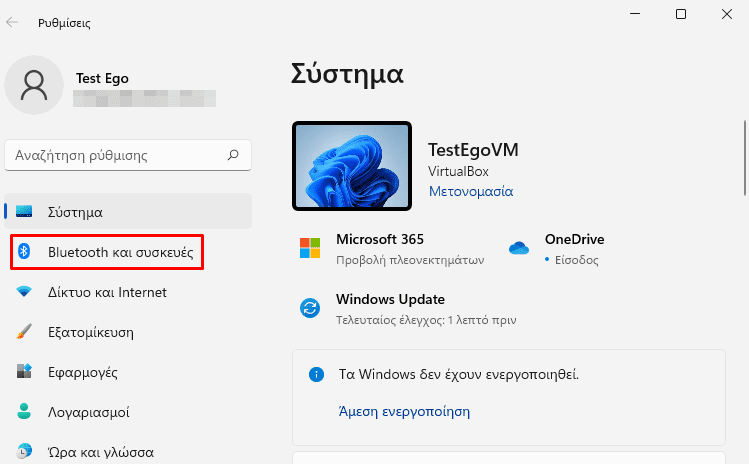Click Τελευταίος έλεγχος: 1 λεπτό πριν text
This screenshot has height=464, width=749.
(426, 320)
